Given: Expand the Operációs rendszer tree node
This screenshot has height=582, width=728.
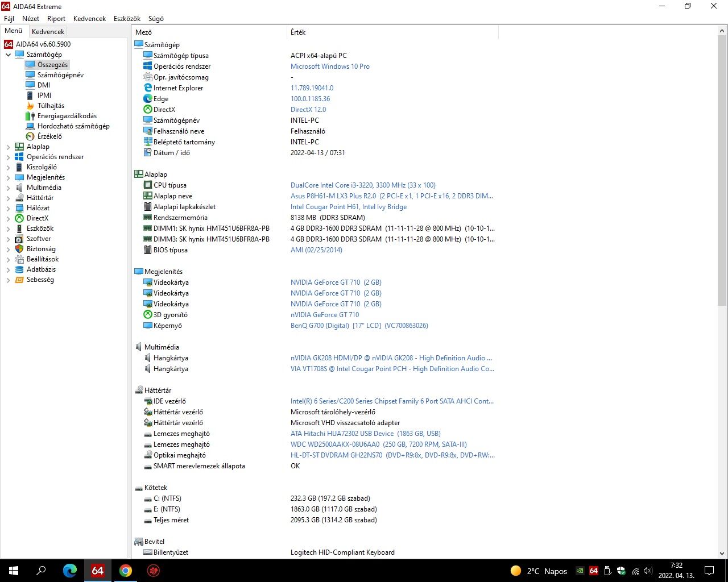Looking at the screenshot, I should [x=8, y=157].
